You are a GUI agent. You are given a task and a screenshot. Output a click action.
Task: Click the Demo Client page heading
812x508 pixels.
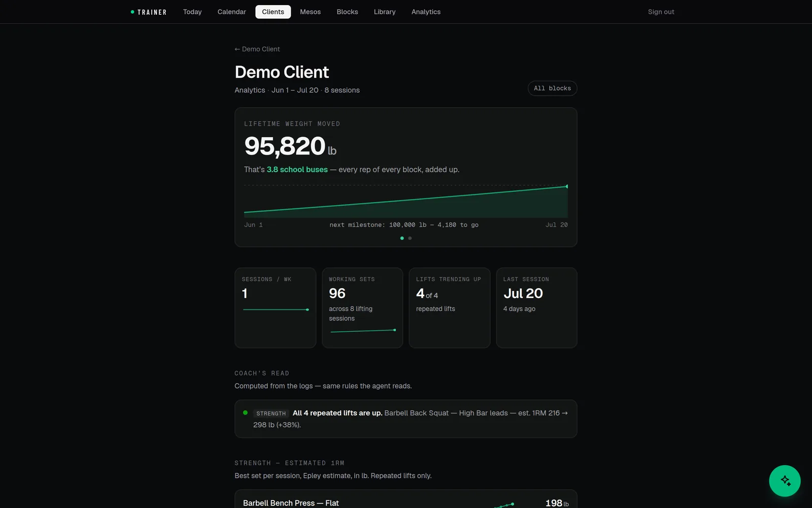pos(282,72)
